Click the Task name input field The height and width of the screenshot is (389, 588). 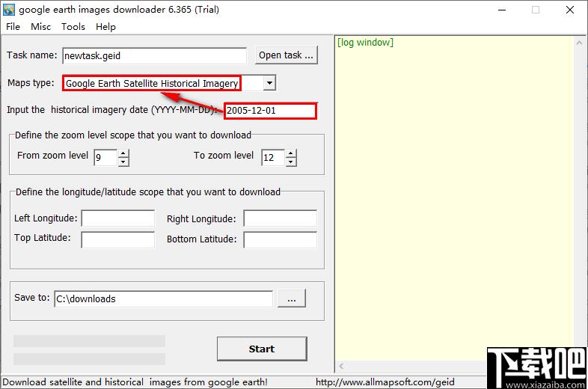point(155,55)
